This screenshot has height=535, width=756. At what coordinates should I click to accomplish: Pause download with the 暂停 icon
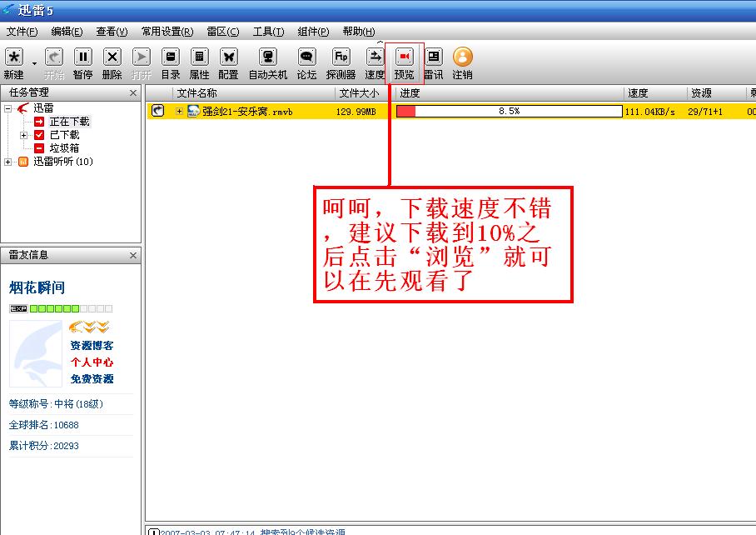pos(82,57)
